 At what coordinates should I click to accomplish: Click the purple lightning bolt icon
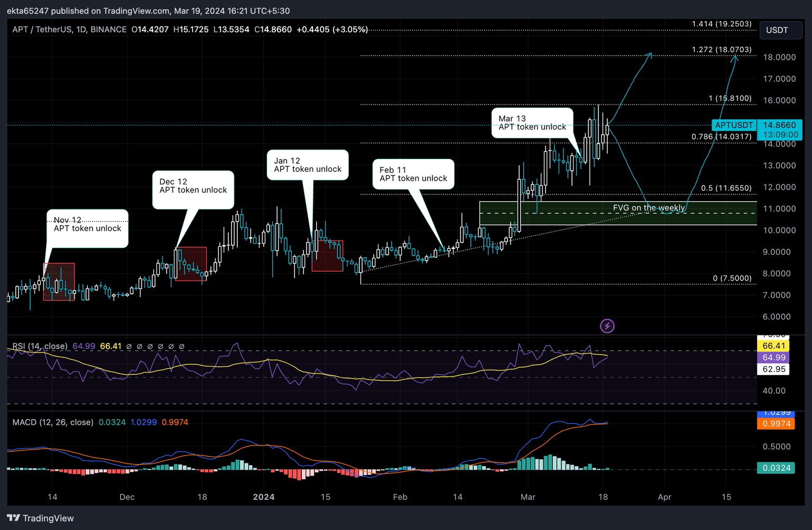click(x=607, y=326)
